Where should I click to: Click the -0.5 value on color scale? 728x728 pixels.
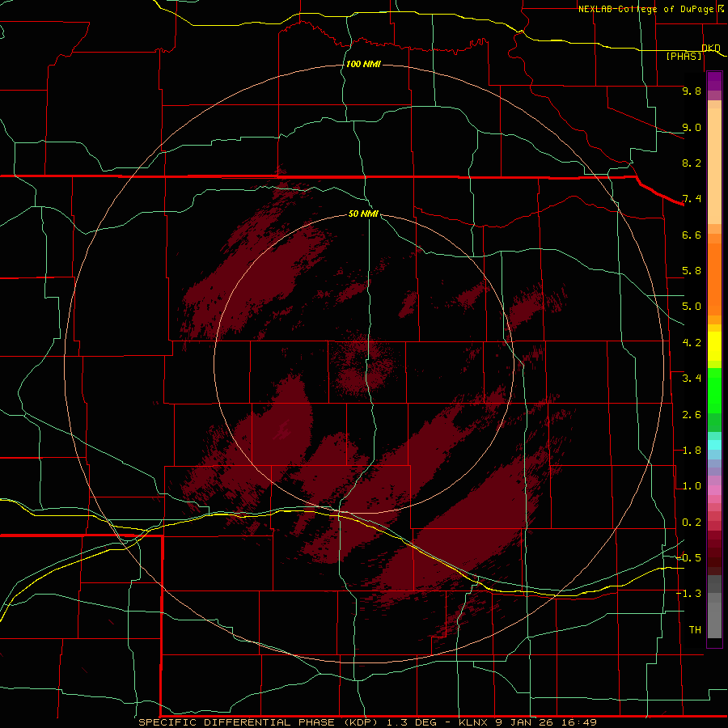click(x=688, y=558)
